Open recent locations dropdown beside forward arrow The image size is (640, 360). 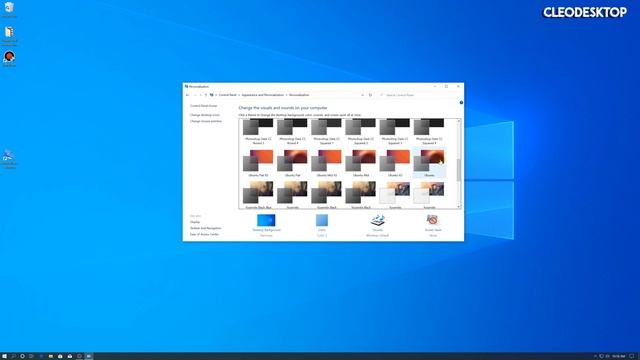tap(200, 95)
